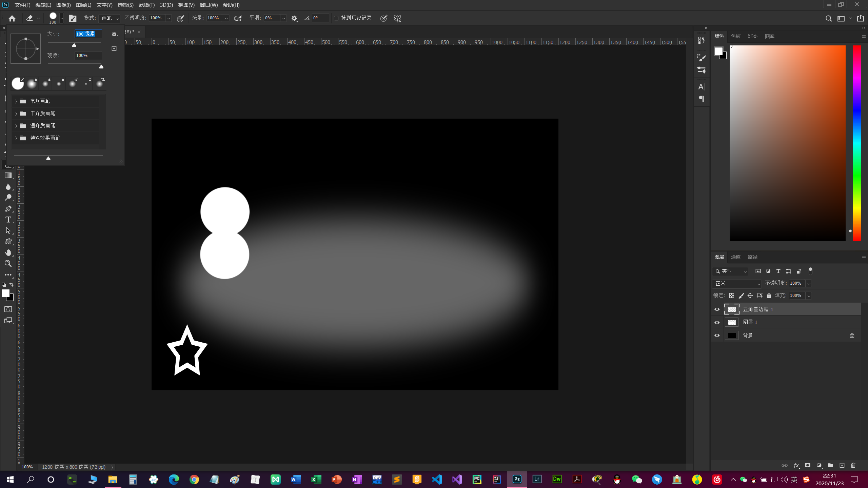This screenshot has width=868, height=488.
Task: Hide the 五角星边框 1 layer
Action: 717,309
